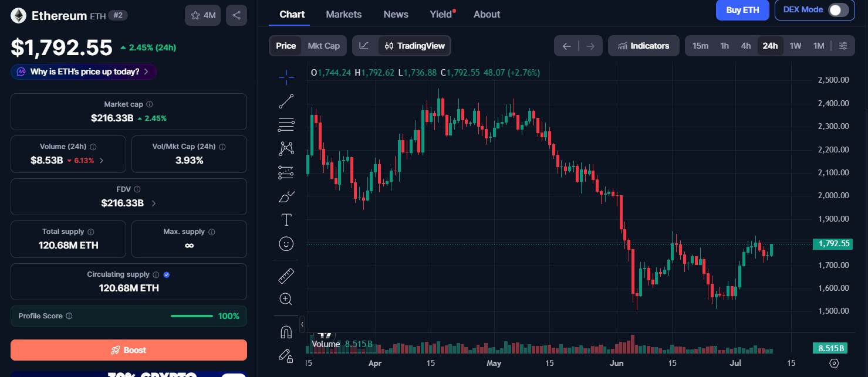The width and height of the screenshot is (868, 377).
Task: Select the trend line drawing tool
Action: 286,101
